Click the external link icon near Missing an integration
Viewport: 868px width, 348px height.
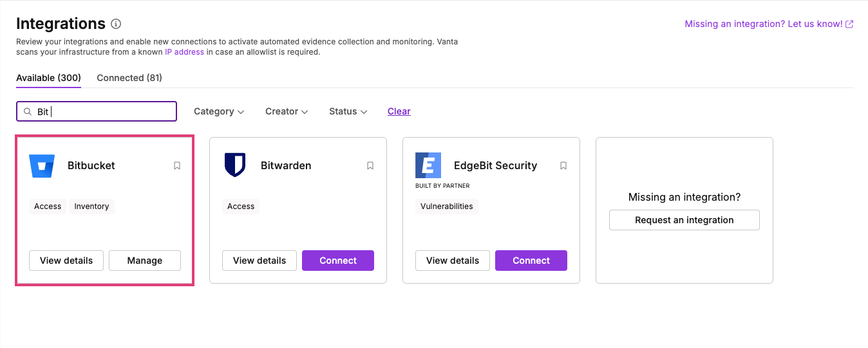point(849,24)
